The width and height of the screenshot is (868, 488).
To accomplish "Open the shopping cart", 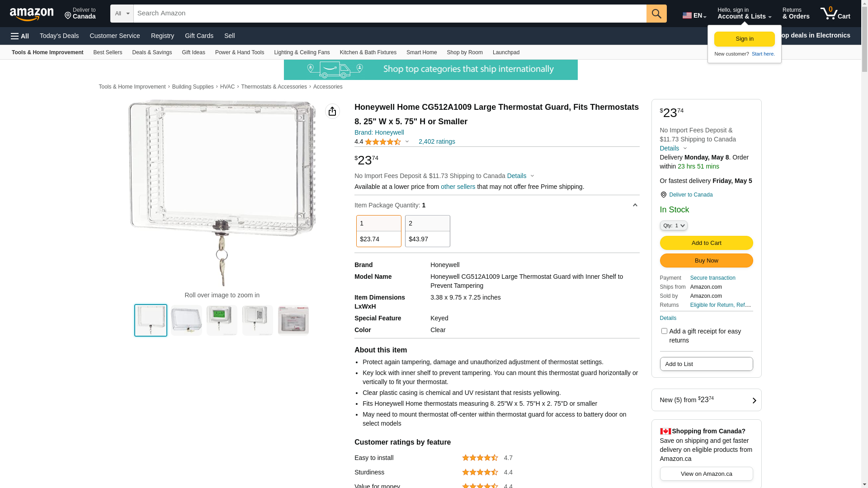I will tap(835, 14).
